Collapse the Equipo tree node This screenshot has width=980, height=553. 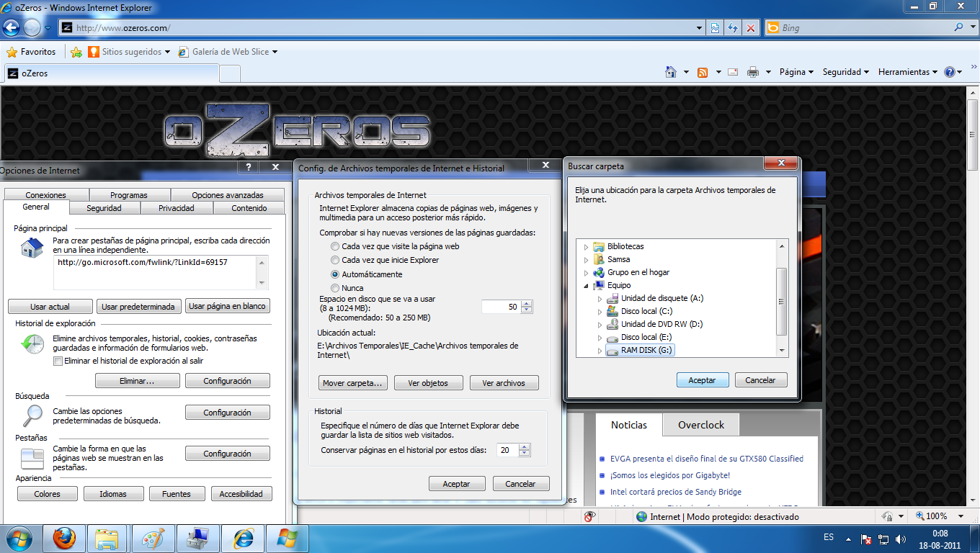click(586, 285)
